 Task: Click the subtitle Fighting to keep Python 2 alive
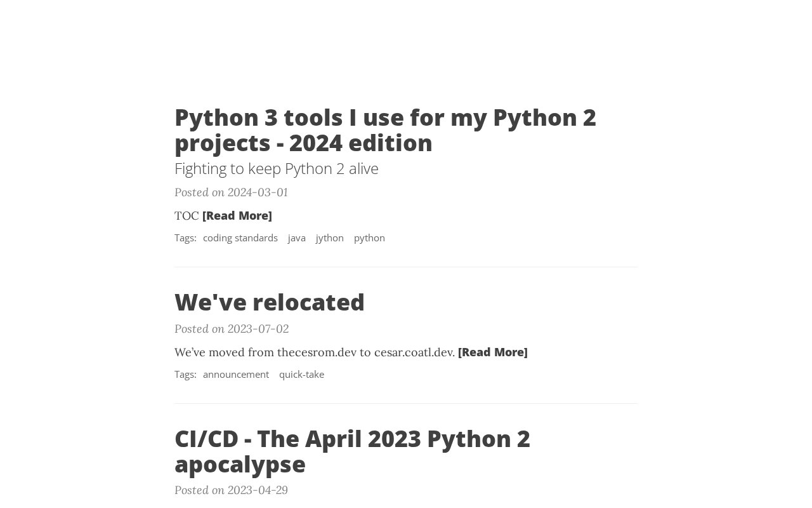pos(276,168)
